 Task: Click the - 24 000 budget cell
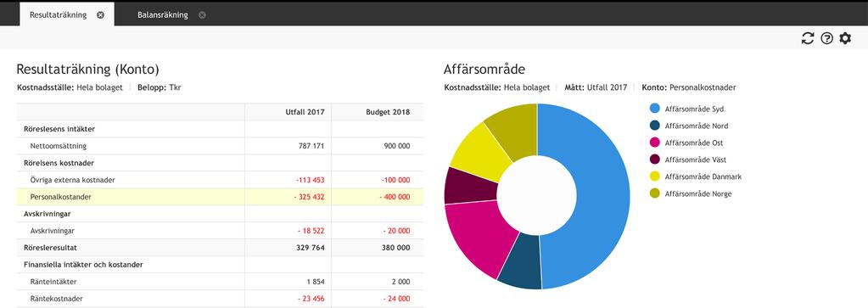[x=395, y=299]
